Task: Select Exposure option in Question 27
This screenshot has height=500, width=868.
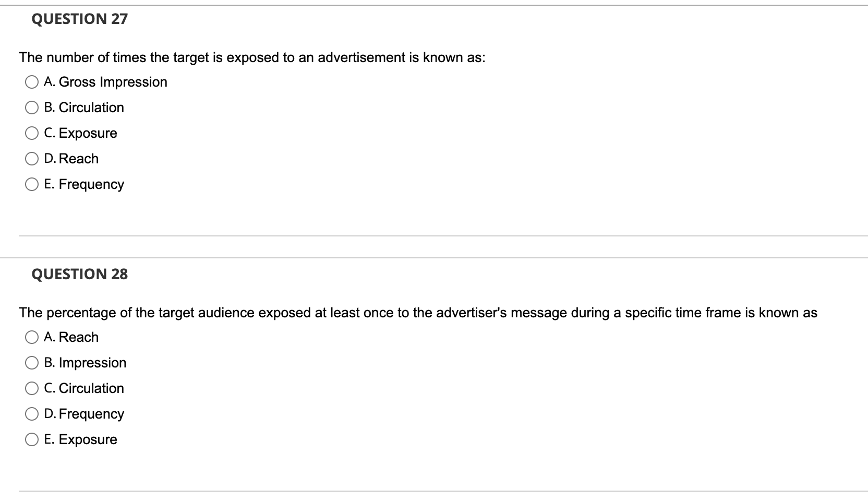Action: (x=32, y=134)
